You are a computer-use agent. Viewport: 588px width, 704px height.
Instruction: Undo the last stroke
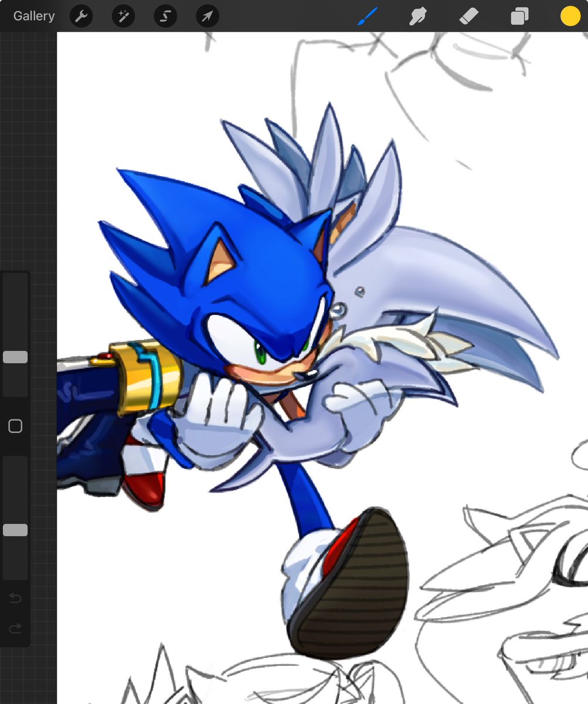(x=15, y=598)
